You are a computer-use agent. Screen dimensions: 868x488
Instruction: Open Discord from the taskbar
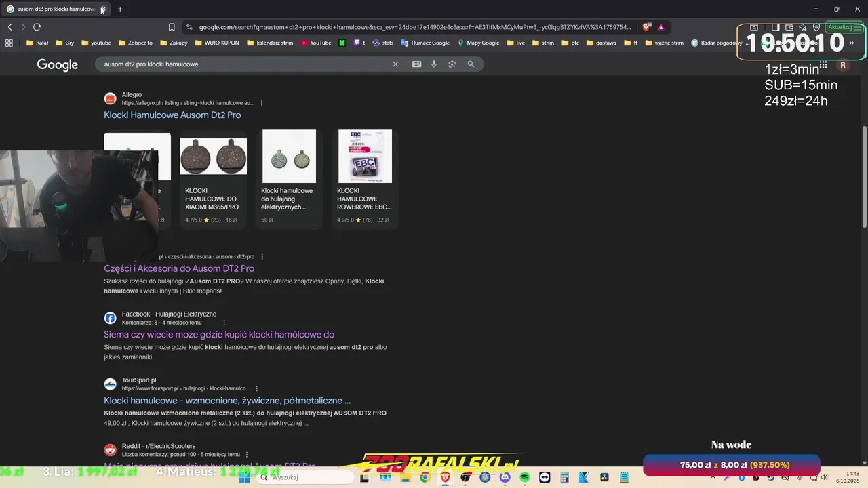[x=505, y=477]
